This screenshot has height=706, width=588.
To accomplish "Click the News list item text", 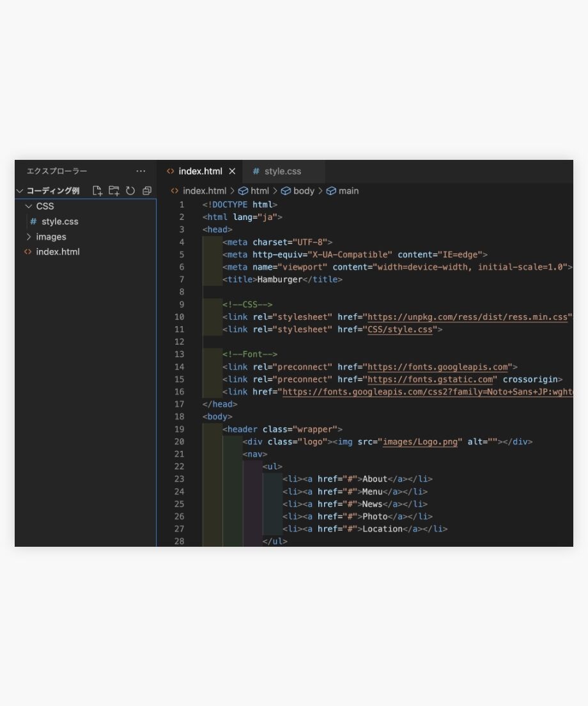I will click(x=372, y=505).
